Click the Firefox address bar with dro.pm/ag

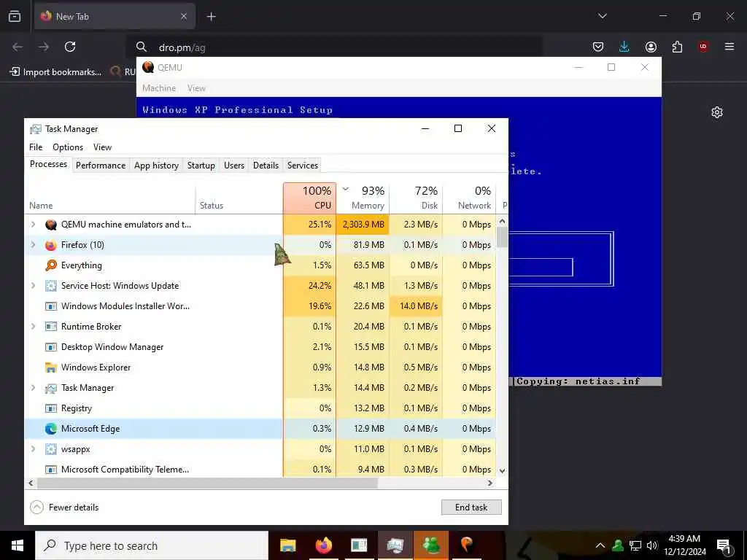333,47
